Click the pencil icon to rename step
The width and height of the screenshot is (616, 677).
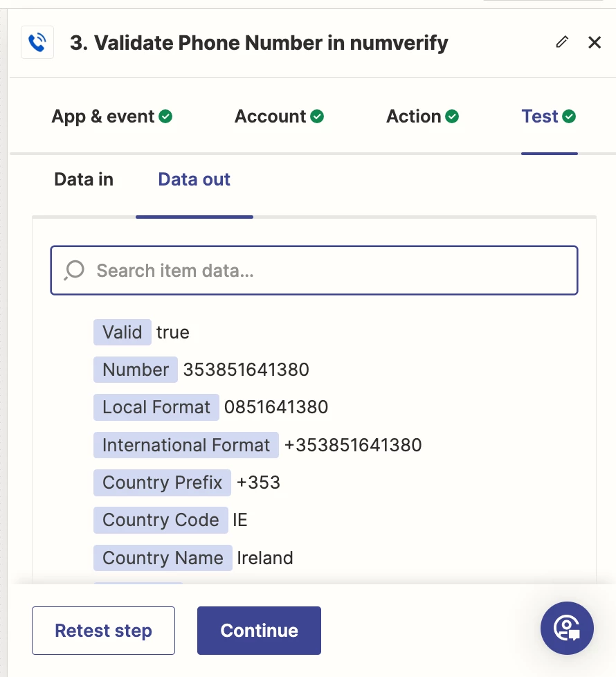[x=562, y=42]
